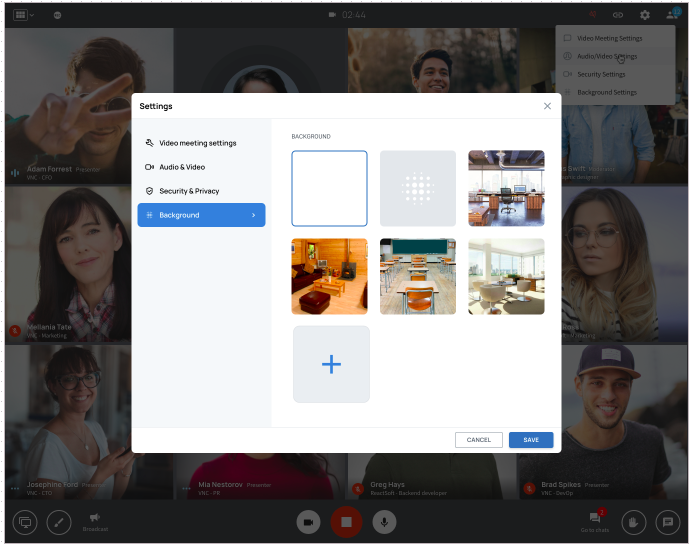Click the settings gear icon in top bar
The height and width of the screenshot is (545, 690).
pos(645,15)
